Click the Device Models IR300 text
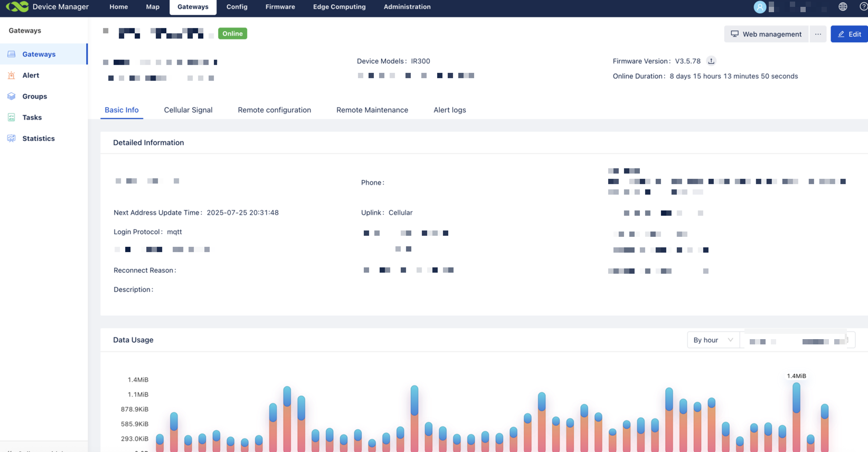This screenshot has width=868, height=452. coord(393,61)
